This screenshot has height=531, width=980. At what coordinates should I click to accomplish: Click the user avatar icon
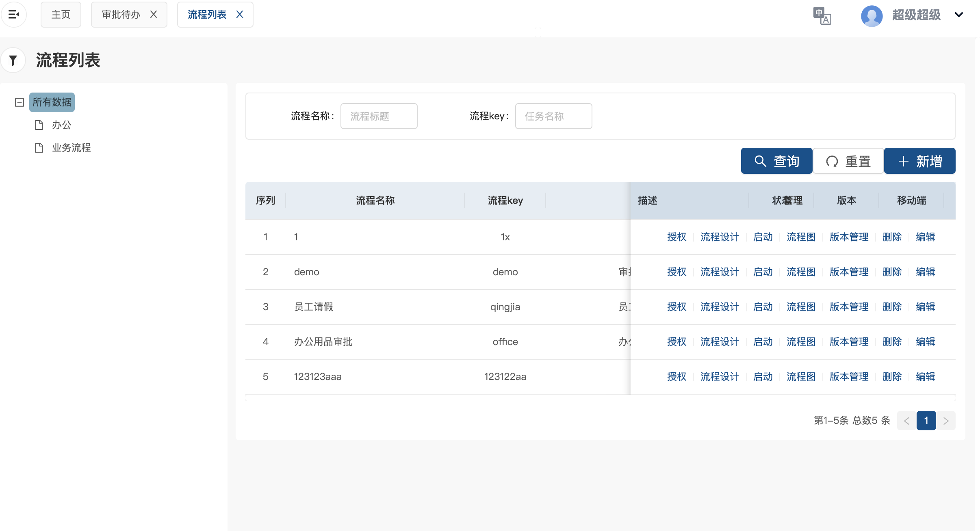[872, 16]
